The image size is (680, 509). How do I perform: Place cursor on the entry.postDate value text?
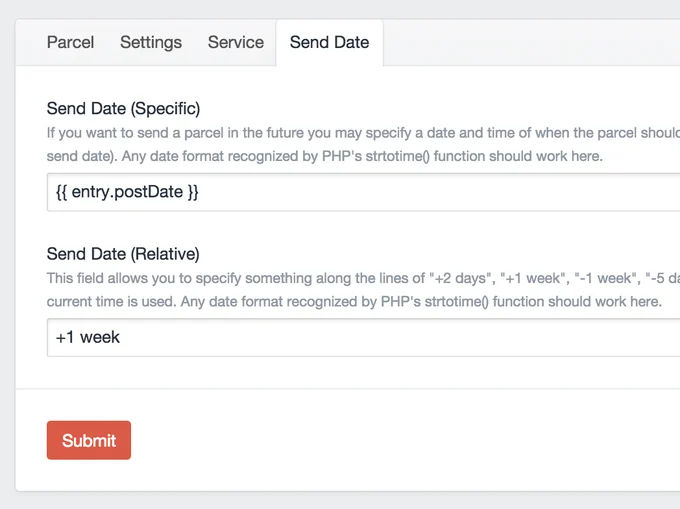(127, 192)
